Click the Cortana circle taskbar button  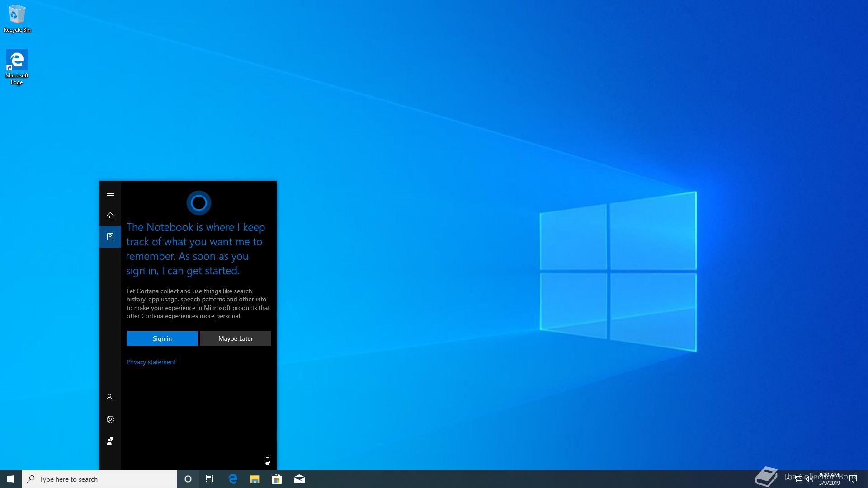pyautogui.click(x=188, y=479)
